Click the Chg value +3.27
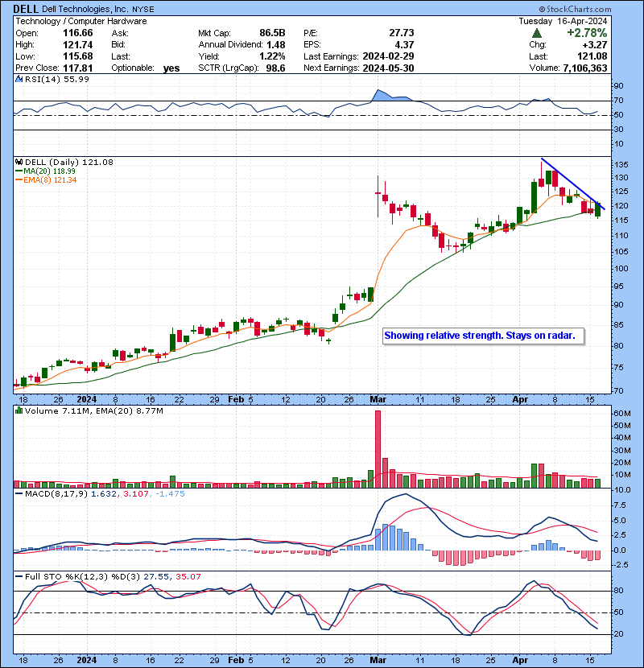644x668 pixels. click(x=594, y=44)
